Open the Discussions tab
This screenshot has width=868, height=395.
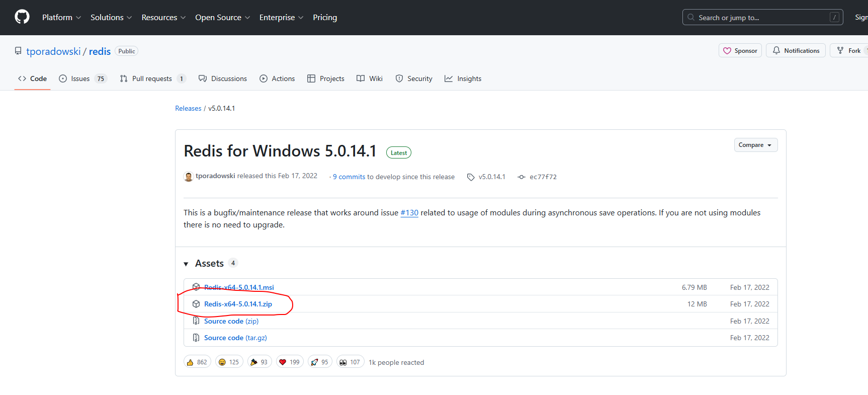pos(223,78)
